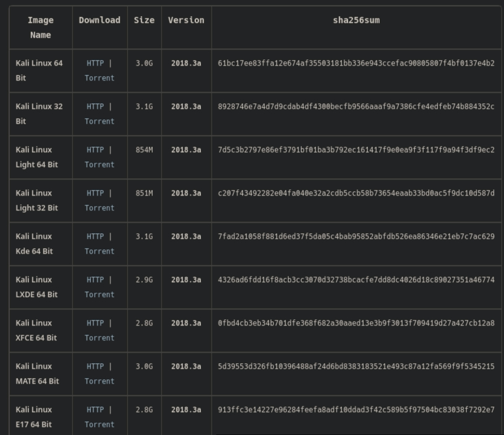The image size is (504, 435).
Task: Click the sha256sum column header
Action: click(356, 20)
